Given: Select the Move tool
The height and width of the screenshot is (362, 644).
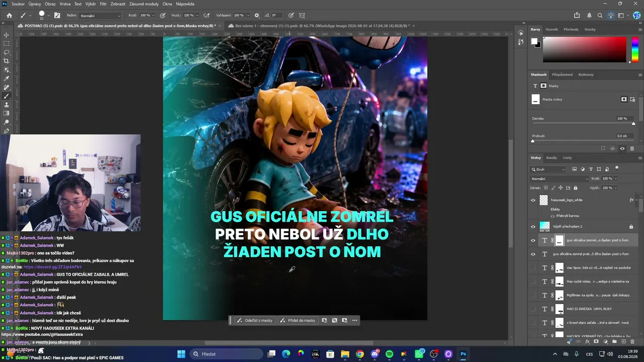Looking at the screenshot, I should (7, 35).
